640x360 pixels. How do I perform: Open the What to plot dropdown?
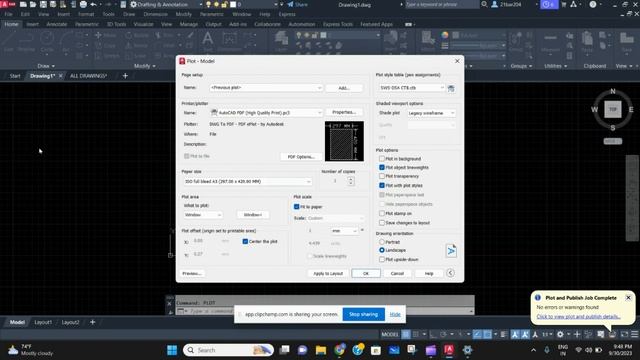pyautogui.click(x=202, y=215)
